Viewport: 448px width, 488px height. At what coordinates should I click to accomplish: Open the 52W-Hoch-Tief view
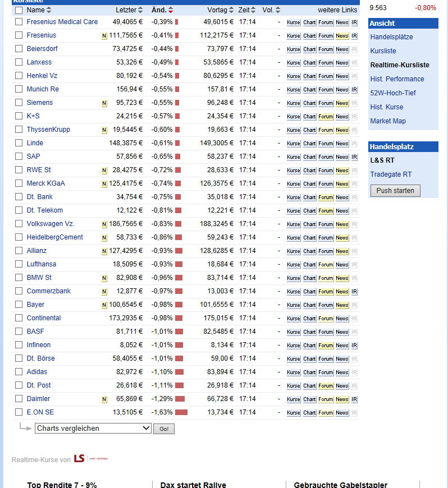click(393, 93)
